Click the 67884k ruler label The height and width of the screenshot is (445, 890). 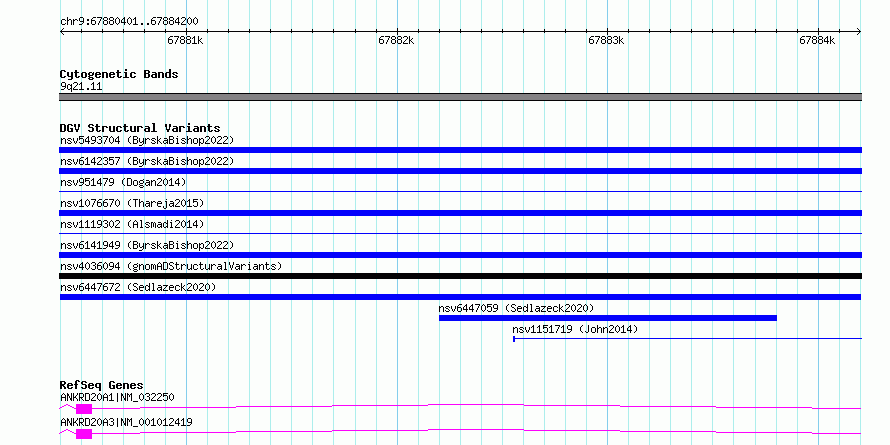[817, 40]
